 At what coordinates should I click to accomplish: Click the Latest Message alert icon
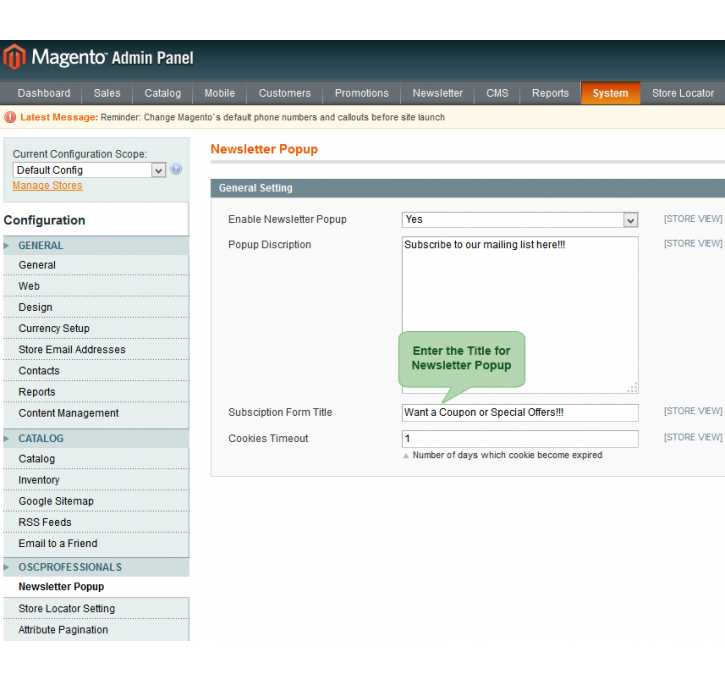(x=10, y=117)
